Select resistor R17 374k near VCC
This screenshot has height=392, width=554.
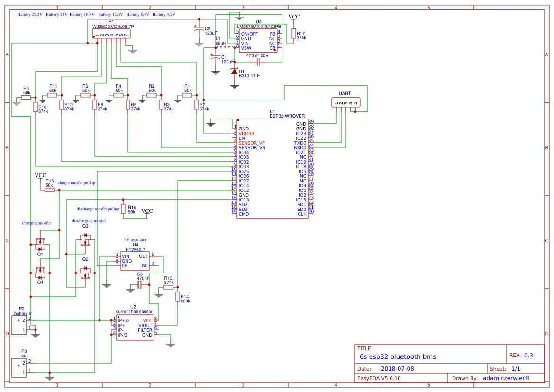[294, 34]
